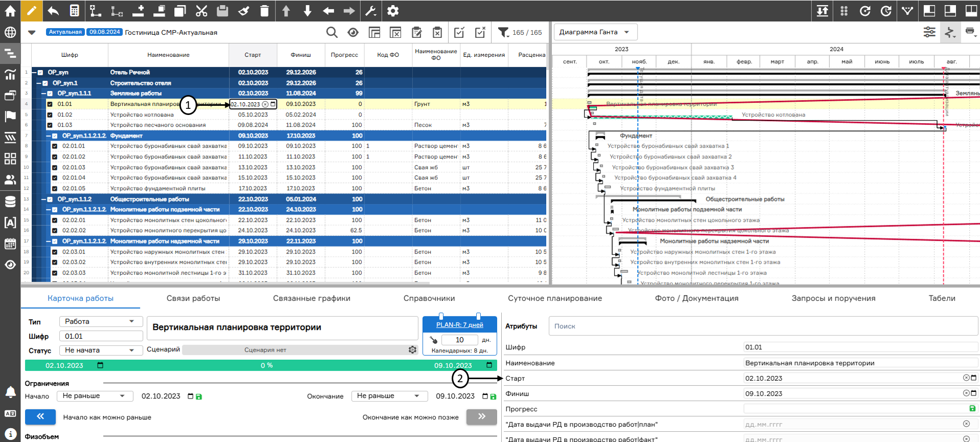Open the Начало constraint dropdown Не раньше
The height and width of the screenshot is (442, 980).
(95, 396)
